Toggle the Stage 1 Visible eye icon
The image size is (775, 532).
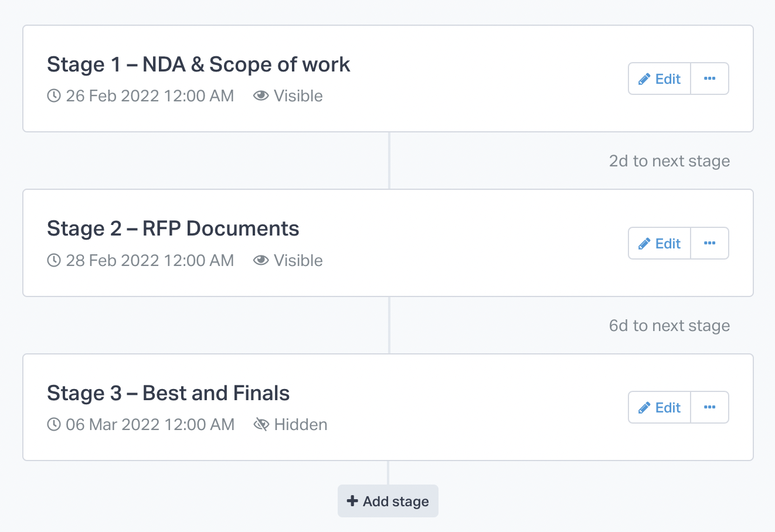[261, 96]
